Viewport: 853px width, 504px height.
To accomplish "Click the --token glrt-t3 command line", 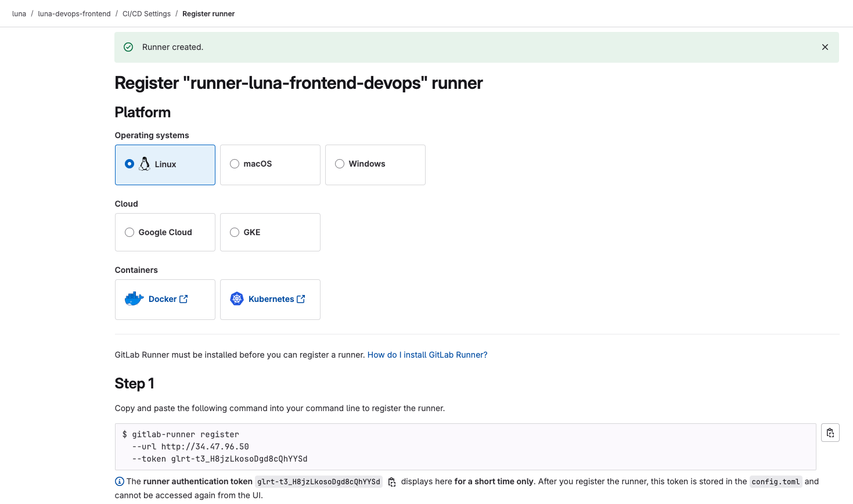I will tap(219, 459).
